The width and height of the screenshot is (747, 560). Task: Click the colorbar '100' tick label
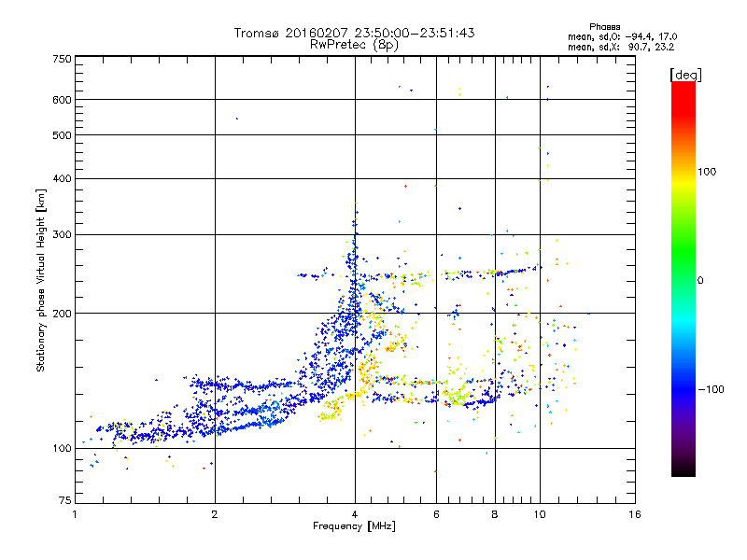click(x=707, y=172)
